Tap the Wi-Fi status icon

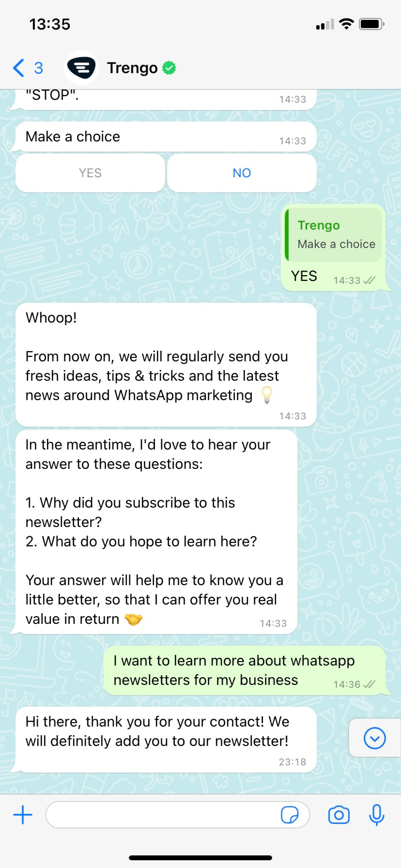click(346, 24)
